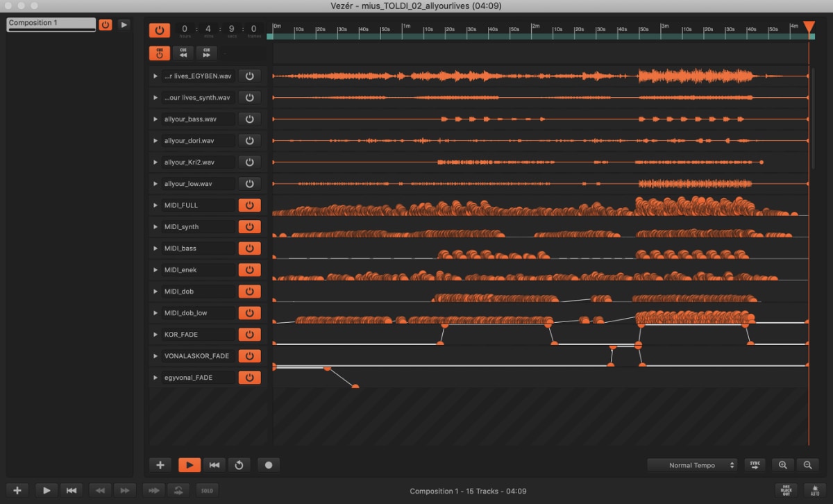Click the SYNC button
The height and width of the screenshot is (504, 833).
(755, 464)
